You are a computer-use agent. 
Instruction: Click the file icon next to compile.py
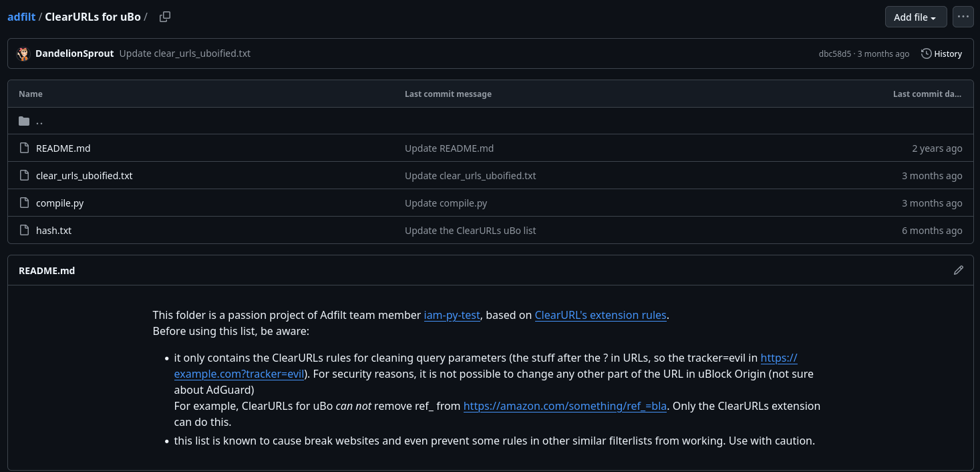24,203
